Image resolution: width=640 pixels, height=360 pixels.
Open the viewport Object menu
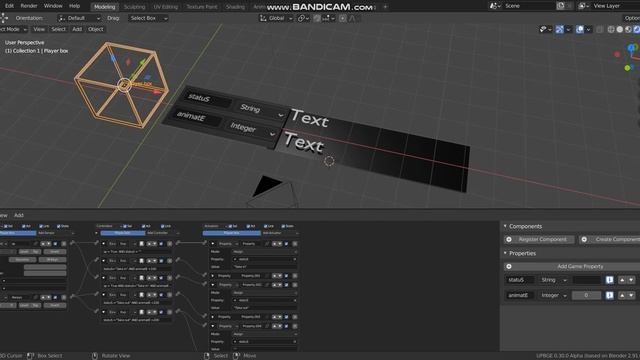pyautogui.click(x=96, y=29)
